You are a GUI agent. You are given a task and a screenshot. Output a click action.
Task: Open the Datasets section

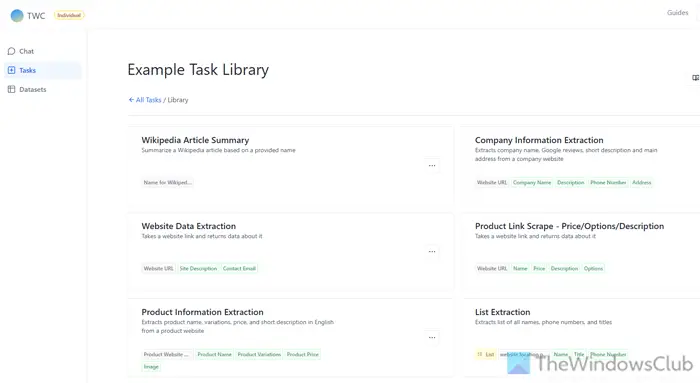[x=42, y=89]
